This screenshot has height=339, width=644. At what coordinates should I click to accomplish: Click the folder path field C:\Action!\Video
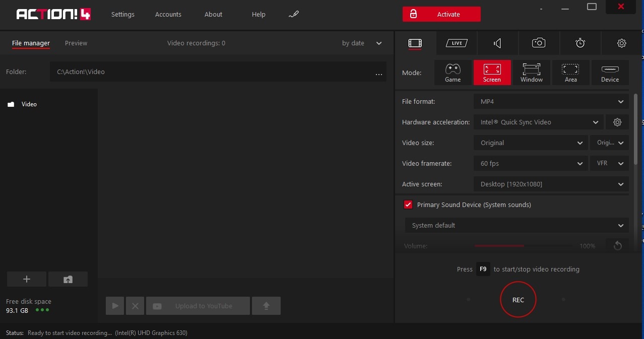coord(218,72)
